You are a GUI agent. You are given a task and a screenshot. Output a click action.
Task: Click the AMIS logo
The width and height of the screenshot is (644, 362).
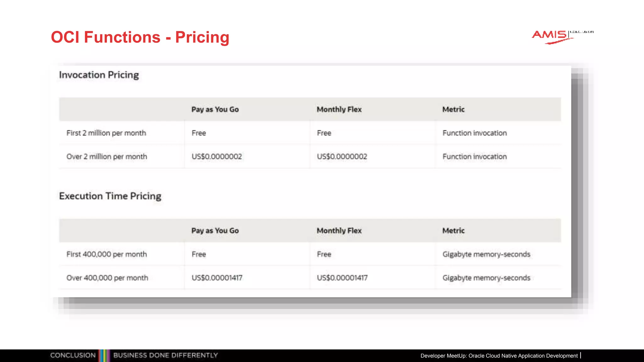tap(563, 37)
